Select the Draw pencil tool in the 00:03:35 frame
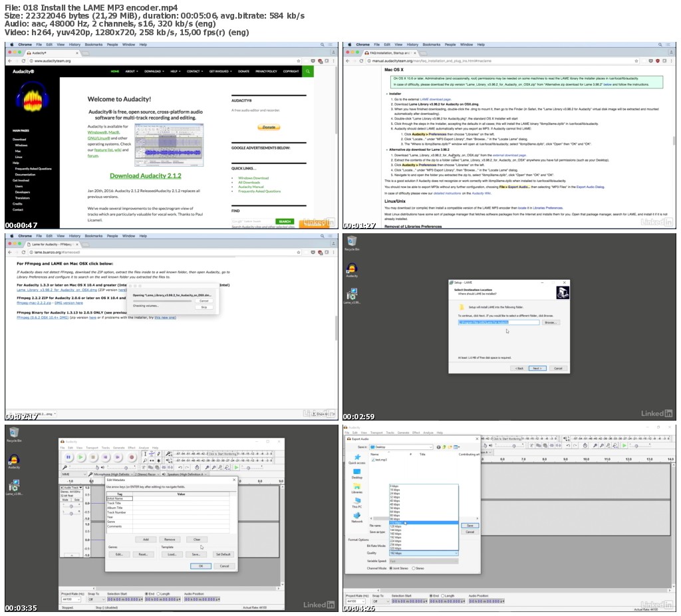 point(158,454)
